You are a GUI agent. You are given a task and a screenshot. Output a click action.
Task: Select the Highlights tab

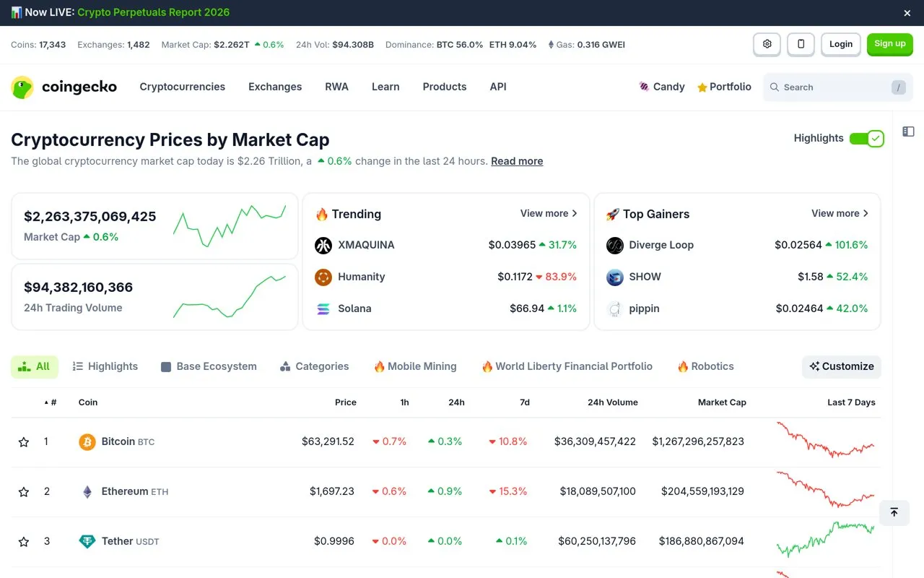105,366
